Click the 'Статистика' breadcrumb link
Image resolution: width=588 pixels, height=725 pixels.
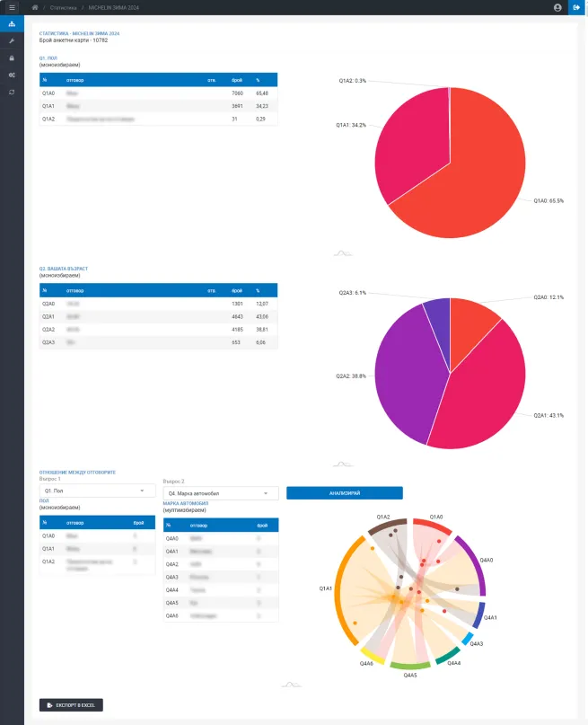[63, 8]
